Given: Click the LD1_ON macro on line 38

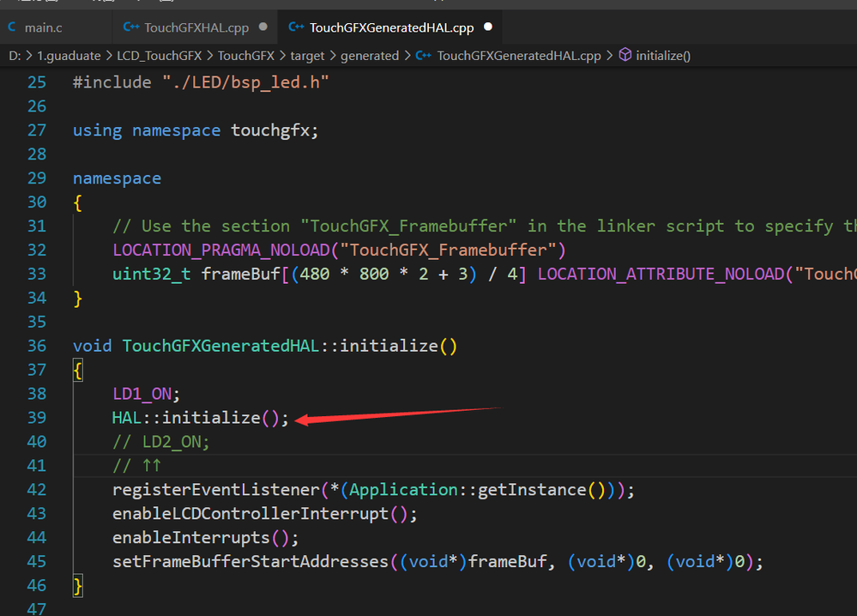Looking at the screenshot, I should tap(142, 394).
